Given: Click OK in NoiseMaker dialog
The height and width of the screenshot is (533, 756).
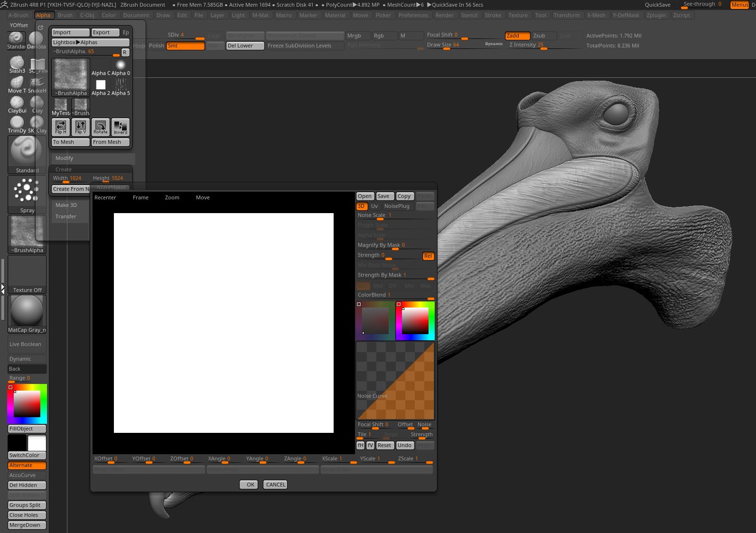Looking at the screenshot, I should tap(249, 485).
